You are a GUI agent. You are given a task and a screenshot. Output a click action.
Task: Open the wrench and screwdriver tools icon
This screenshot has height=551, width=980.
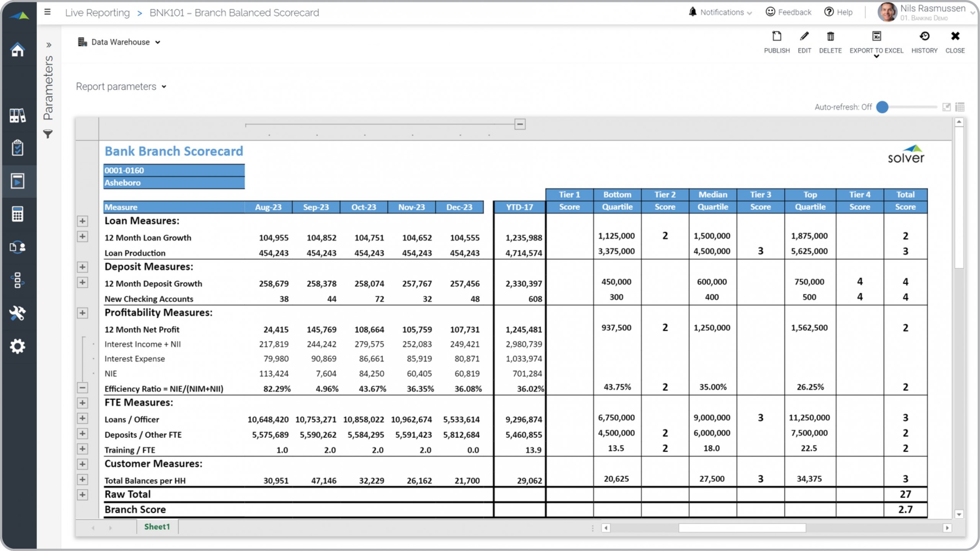pyautogui.click(x=18, y=313)
